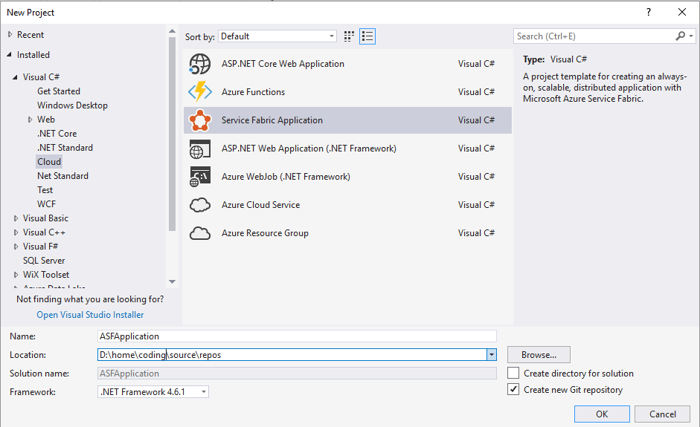Click OK to create the project
Viewport: 700px width, 427px height.
[602, 414]
